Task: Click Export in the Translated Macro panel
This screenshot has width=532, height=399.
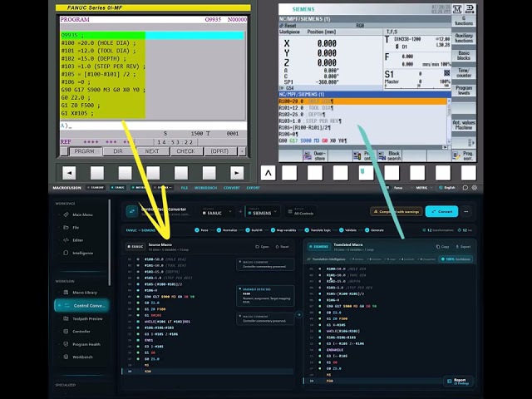Action: (463, 247)
